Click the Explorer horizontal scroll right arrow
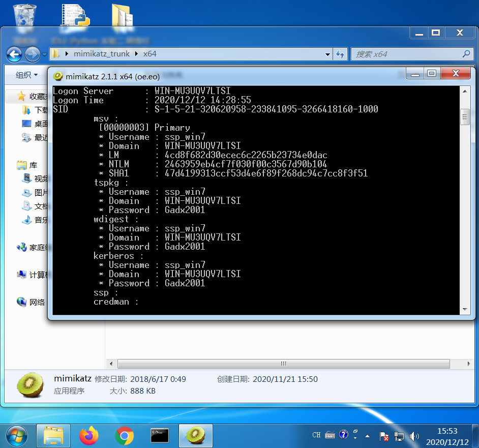Image resolution: width=479 pixels, height=448 pixels. coord(469,364)
